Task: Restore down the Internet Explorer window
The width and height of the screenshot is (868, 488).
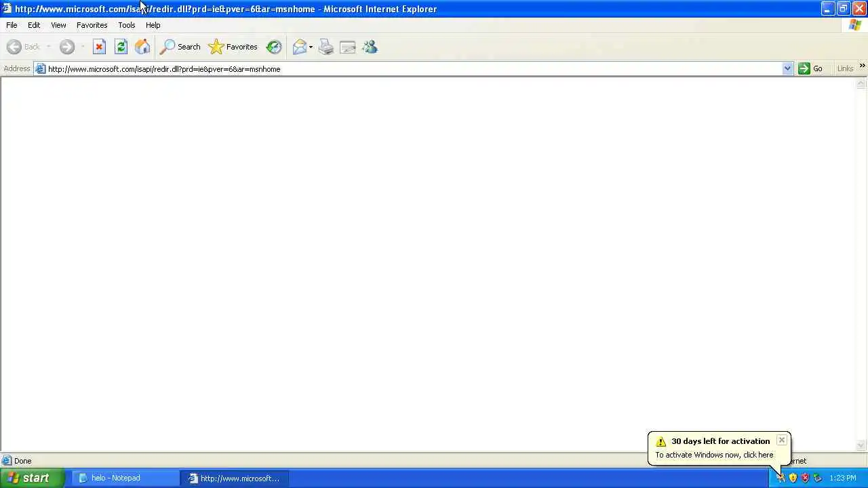Action: point(843,9)
